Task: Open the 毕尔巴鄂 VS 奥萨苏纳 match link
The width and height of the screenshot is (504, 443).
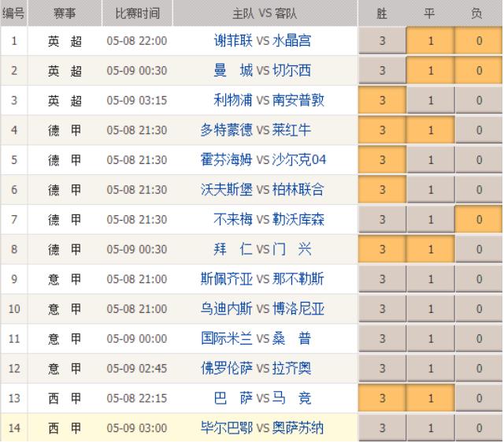Action: click(262, 428)
